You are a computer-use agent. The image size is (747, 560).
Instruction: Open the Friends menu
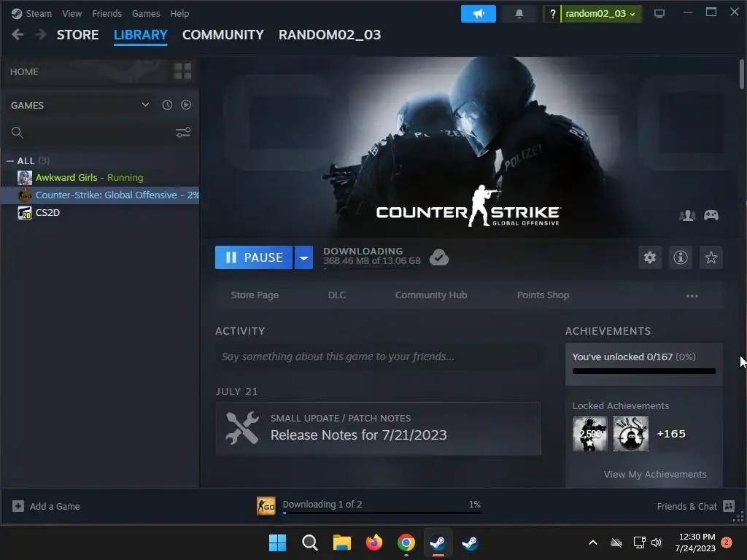[107, 13]
